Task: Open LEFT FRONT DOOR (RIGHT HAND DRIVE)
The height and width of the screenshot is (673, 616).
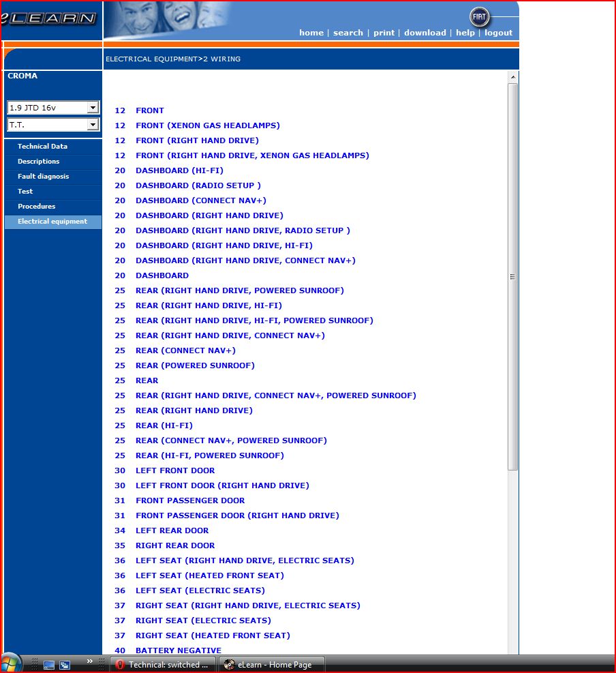Action: (x=222, y=486)
